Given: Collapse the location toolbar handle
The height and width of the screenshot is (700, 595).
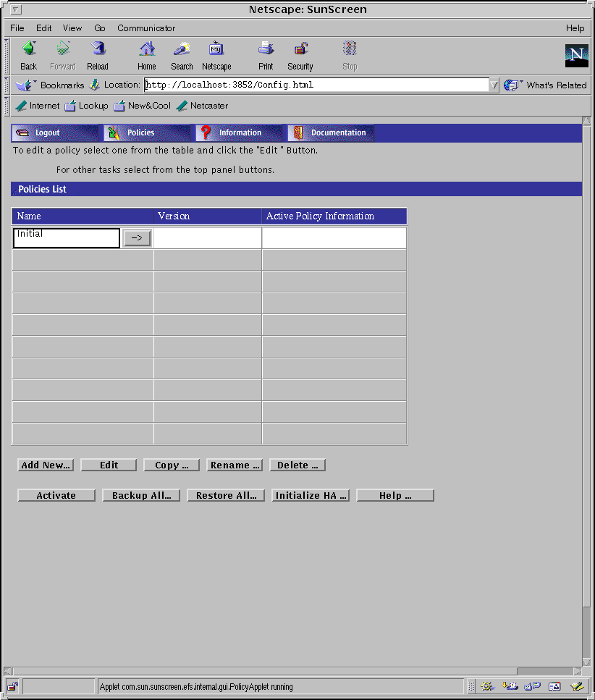Looking at the screenshot, I should 7,85.
